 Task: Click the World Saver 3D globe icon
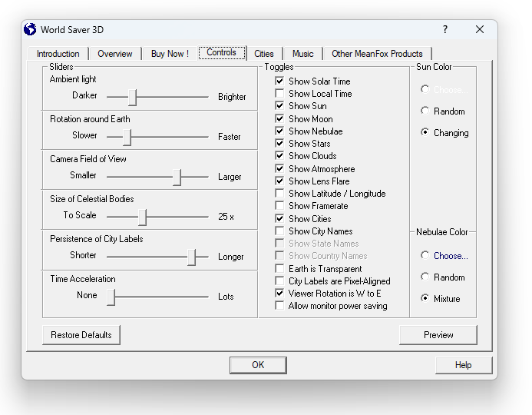pyautogui.click(x=30, y=29)
